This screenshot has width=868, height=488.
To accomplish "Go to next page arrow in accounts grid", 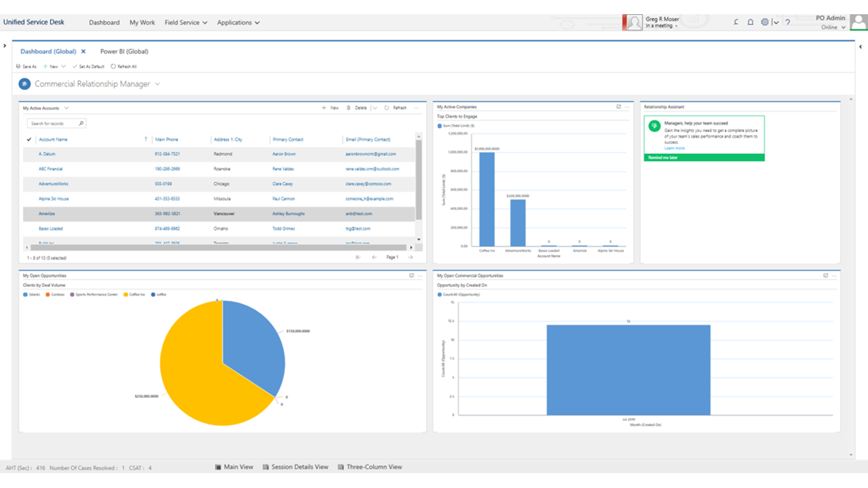I will point(410,258).
